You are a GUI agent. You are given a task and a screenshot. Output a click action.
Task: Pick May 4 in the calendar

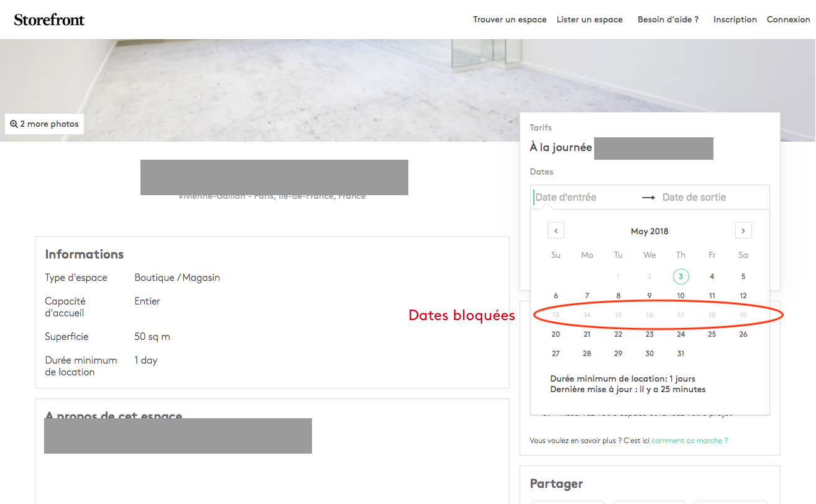point(712,277)
